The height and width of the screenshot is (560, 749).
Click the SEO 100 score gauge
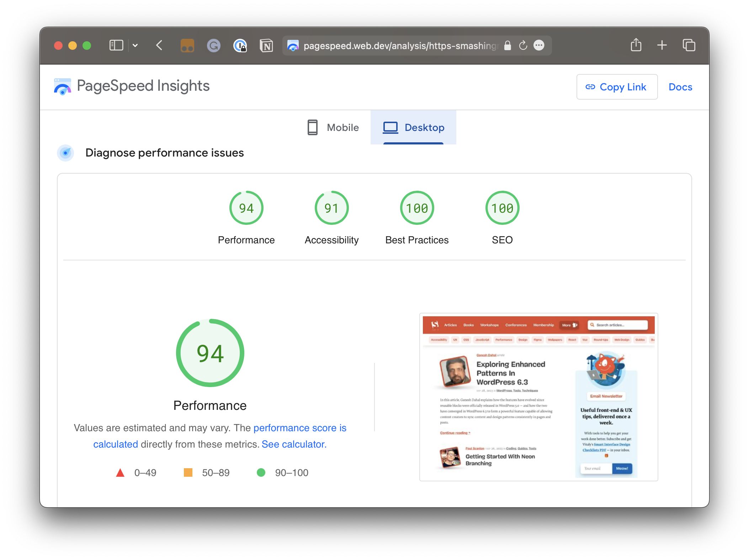tap(502, 208)
